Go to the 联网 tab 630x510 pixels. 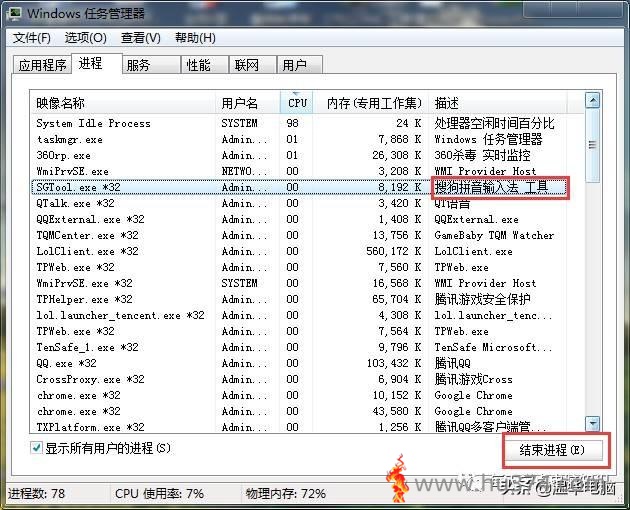[252, 65]
